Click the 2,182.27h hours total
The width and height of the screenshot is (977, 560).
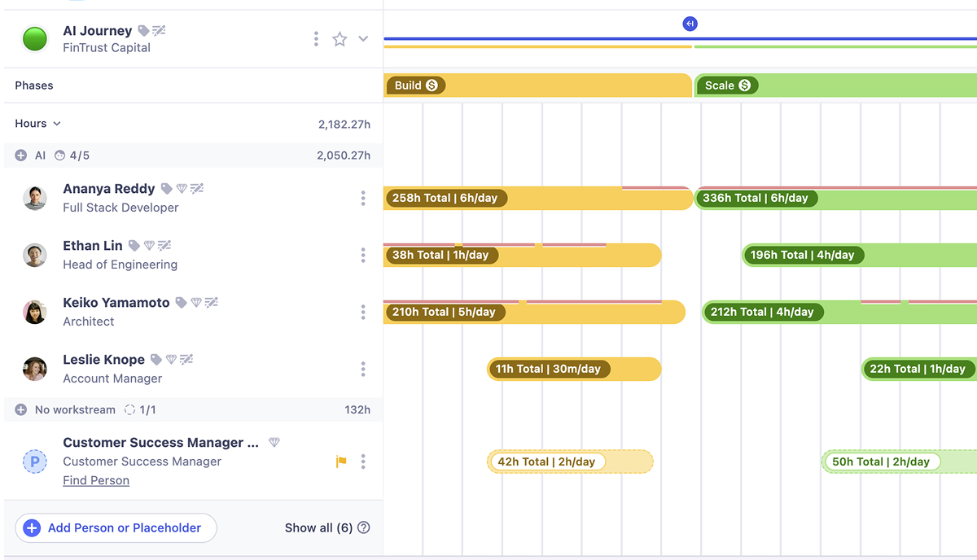click(x=344, y=125)
